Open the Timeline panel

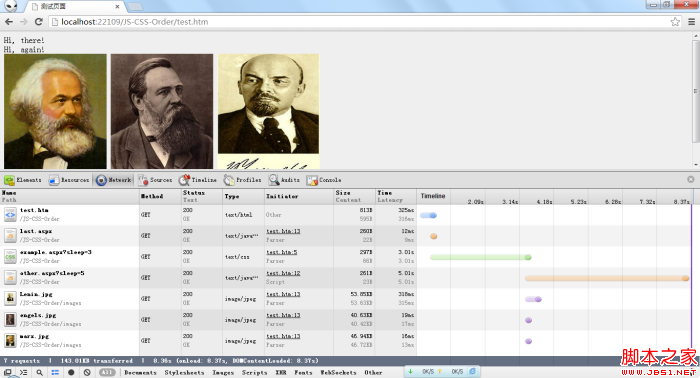pyautogui.click(x=198, y=180)
